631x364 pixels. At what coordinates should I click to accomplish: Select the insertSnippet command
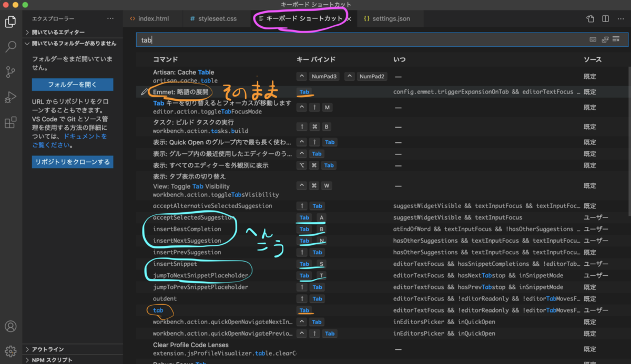[175, 264]
